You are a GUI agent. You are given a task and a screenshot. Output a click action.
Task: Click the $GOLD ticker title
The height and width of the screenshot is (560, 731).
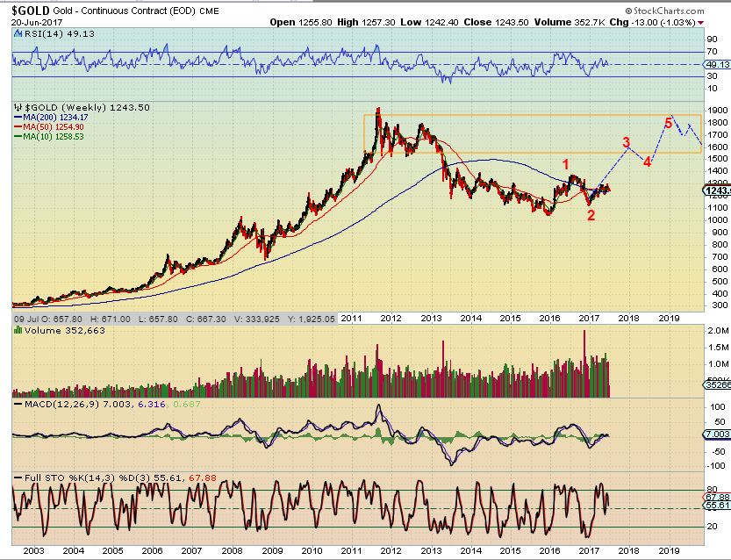(x=31, y=11)
